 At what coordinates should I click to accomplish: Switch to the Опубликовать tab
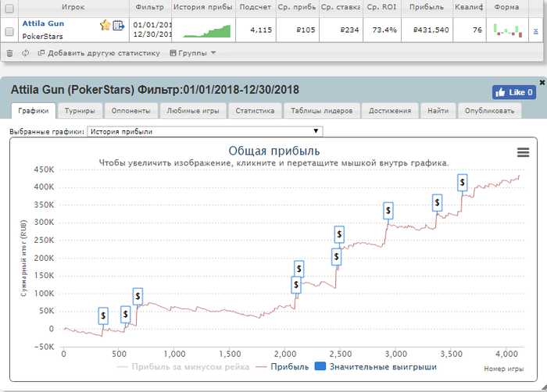pos(489,111)
